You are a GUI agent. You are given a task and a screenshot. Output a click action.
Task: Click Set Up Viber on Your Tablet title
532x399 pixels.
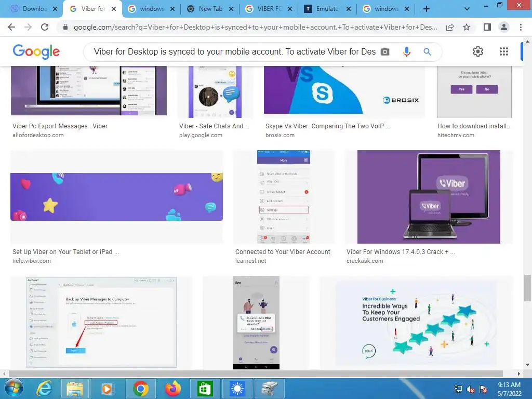(66, 252)
